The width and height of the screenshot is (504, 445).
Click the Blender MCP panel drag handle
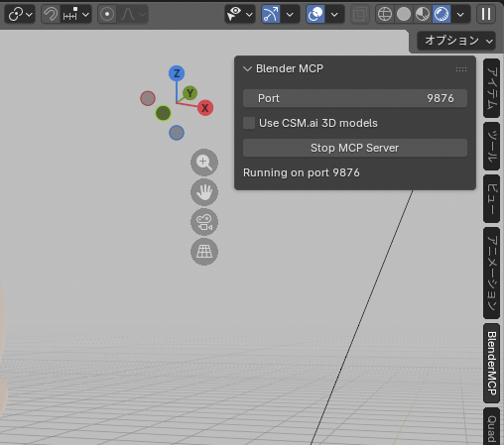[x=461, y=69]
